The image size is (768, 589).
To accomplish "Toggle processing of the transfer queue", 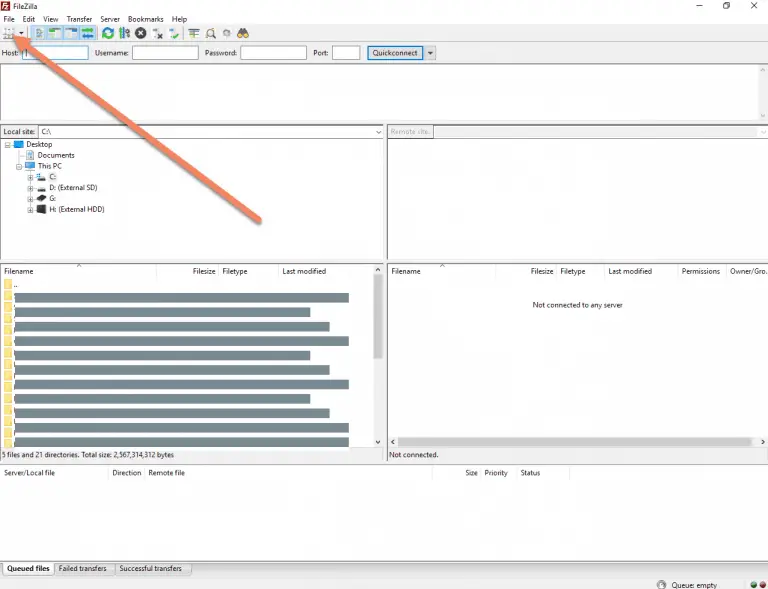I will tap(124, 33).
